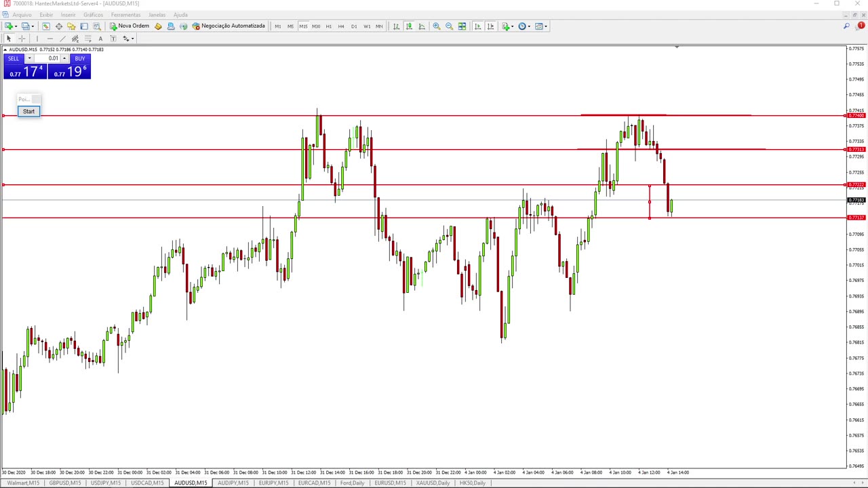Select the horizontal line drawing tool
Screen dimensions: 868x488
50,39
